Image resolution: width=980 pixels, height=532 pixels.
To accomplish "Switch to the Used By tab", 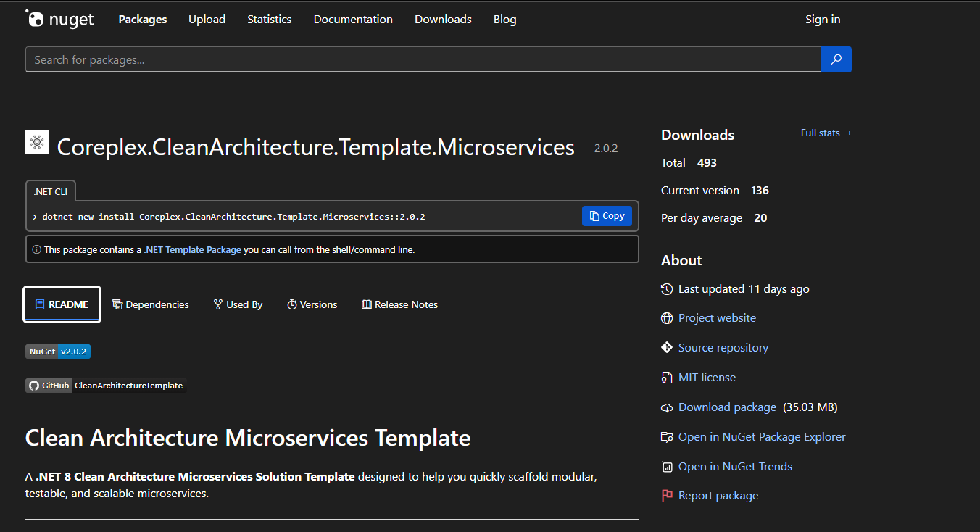I will pyautogui.click(x=238, y=304).
